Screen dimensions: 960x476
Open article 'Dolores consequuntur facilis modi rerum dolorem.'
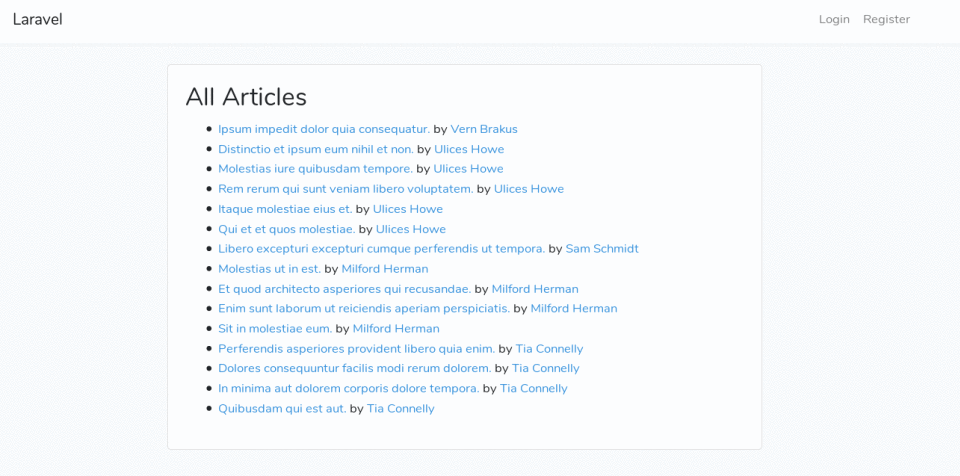pos(354,368)
